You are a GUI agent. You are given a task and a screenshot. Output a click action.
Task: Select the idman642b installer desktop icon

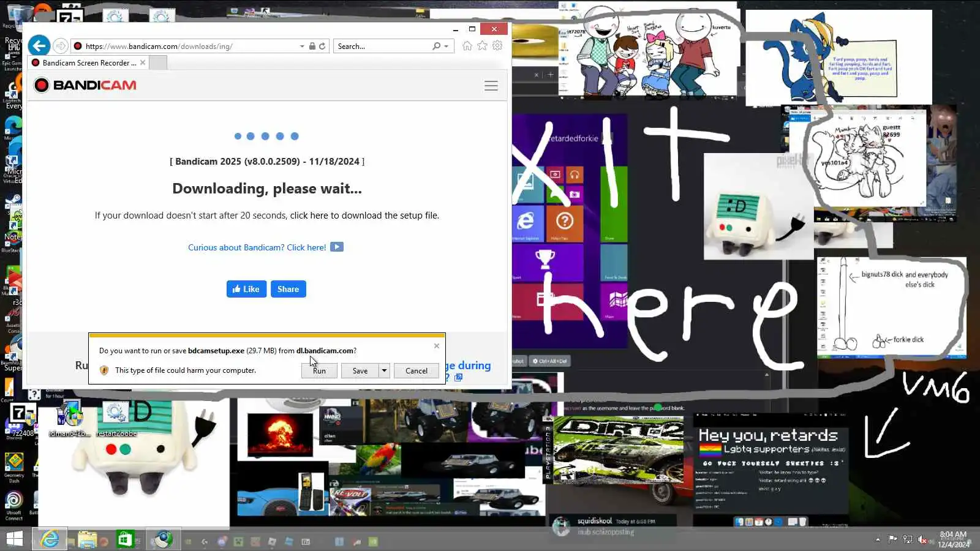(70, 419)
